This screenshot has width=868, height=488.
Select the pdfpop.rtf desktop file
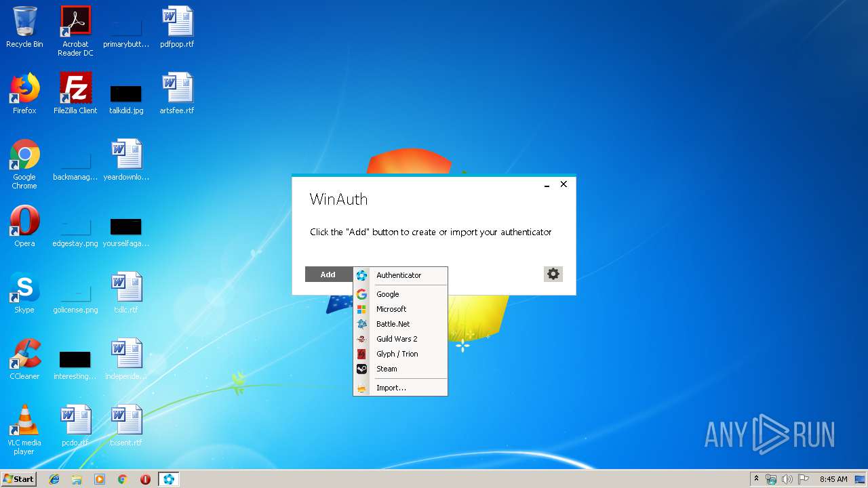coord(177,27)
